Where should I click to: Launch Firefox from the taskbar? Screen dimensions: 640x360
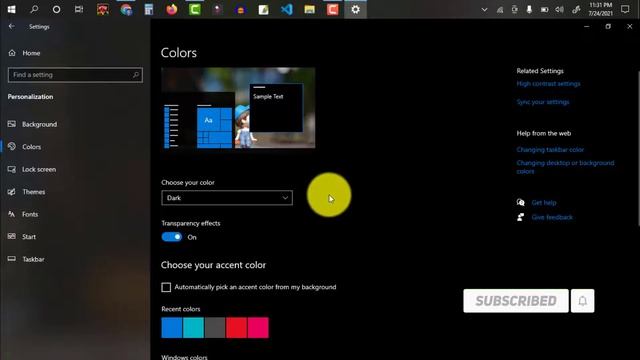tap(172, 9)
